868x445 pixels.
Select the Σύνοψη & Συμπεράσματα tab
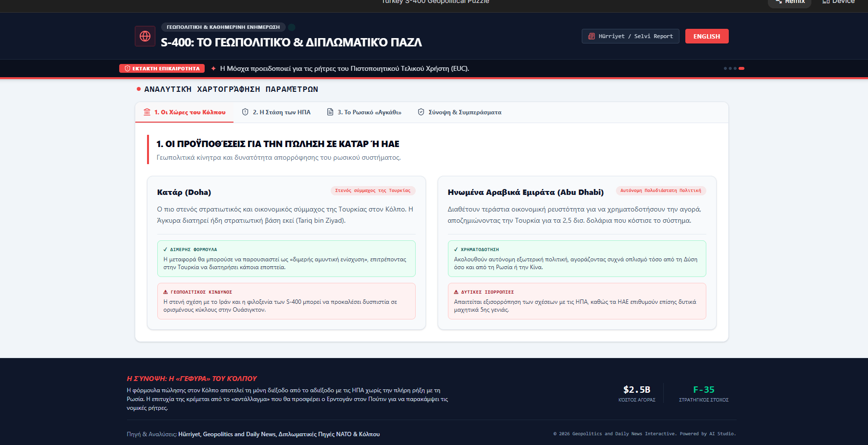460,112
